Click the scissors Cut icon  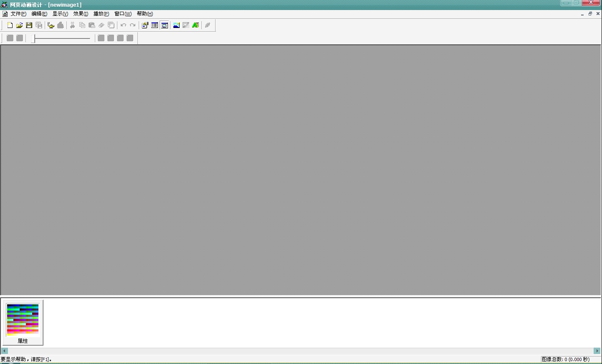[x=72, y=25]
